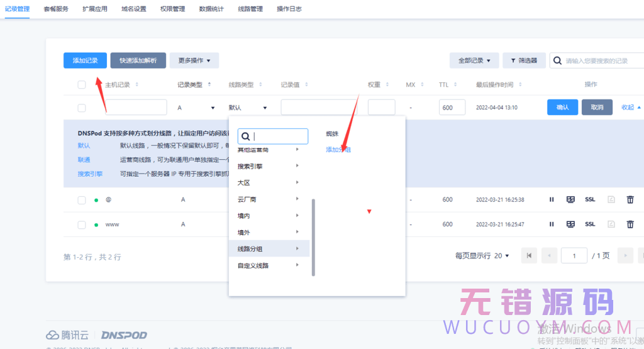Expand the 全部记录 filter dropdown

(x=474, y=60)
